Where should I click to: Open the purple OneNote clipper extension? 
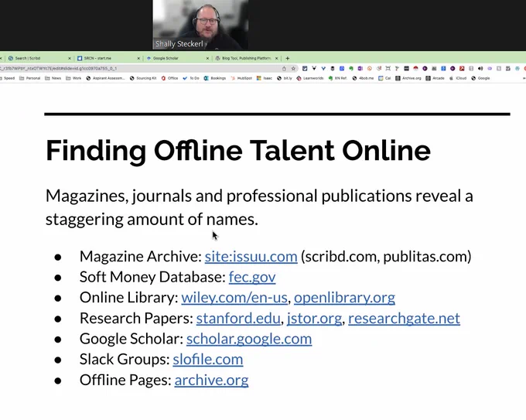pos(360,68)
